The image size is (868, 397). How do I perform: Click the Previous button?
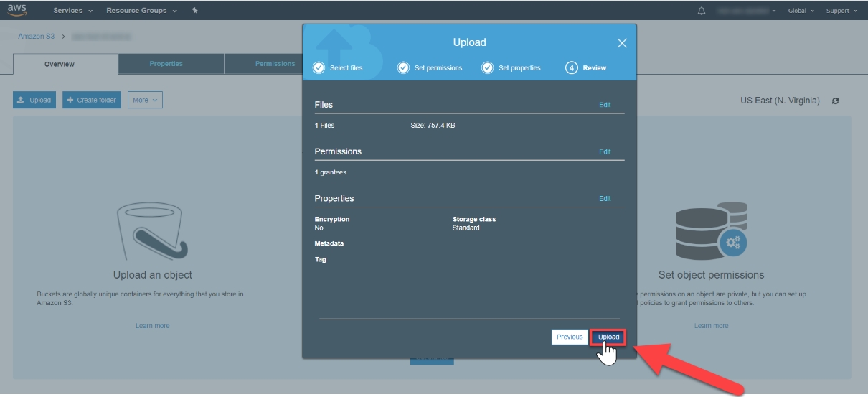(x=570, y=337)
